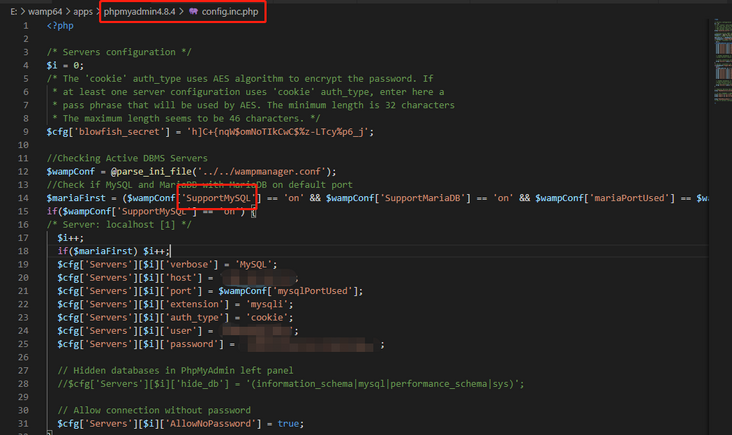Click the blowfish secret string value
The image size is (732, 435).
(x=278, y=132)
